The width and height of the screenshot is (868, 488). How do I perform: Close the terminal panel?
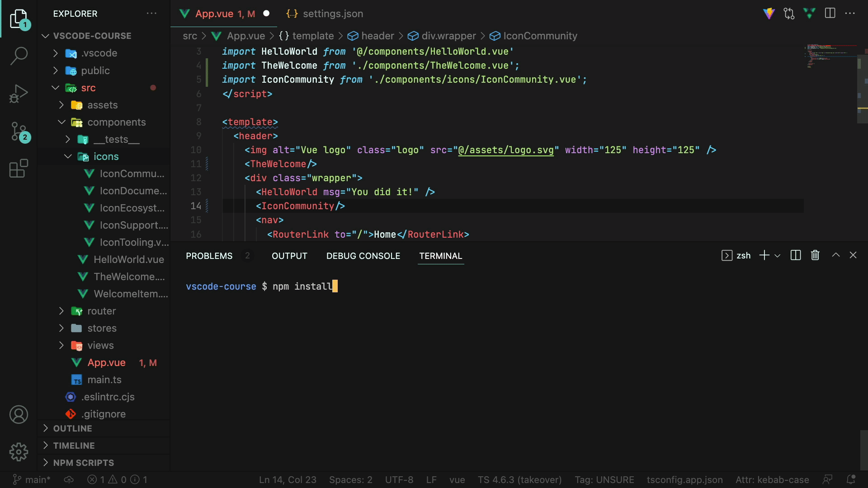pos(853,255)
